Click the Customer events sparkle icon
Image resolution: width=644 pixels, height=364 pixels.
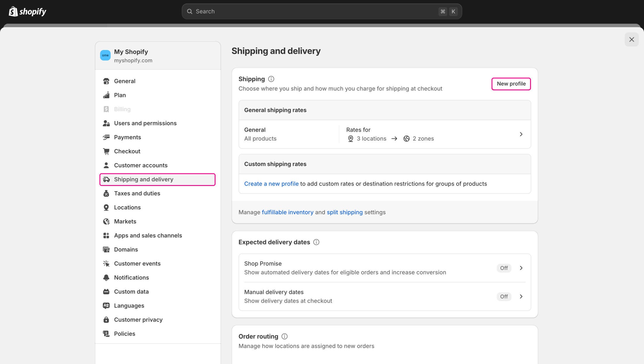(x=106, y=263)
